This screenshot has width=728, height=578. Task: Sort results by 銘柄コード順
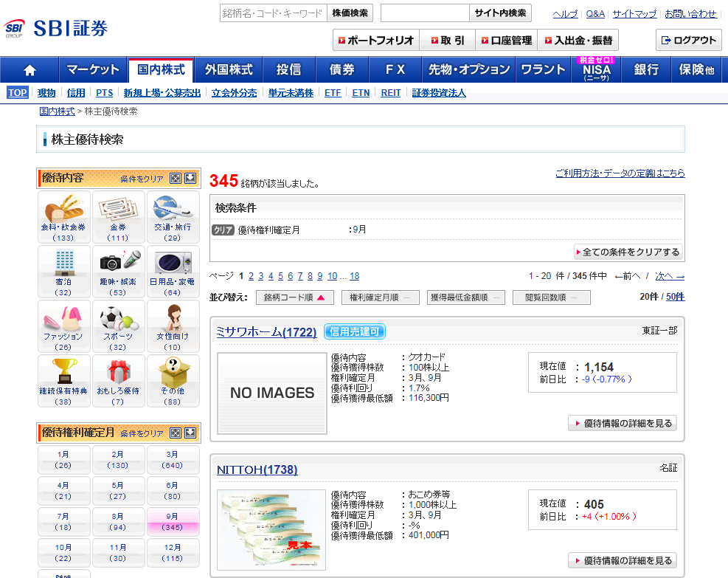coord(295,297)
